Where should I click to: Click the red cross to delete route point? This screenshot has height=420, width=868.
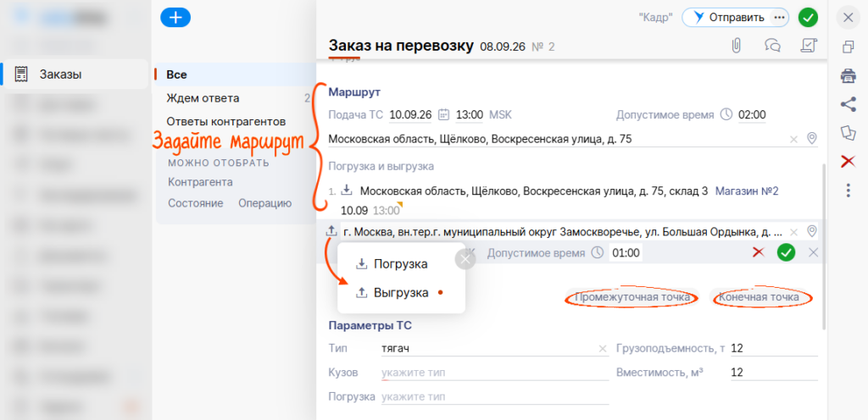[759, 252]
